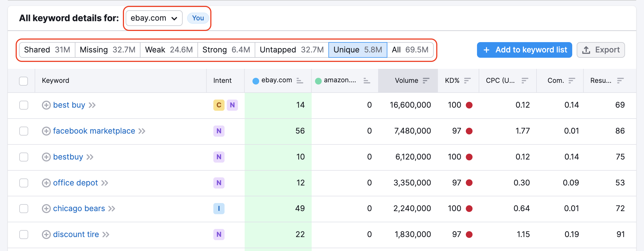644x251 pixels.
Task: Sort results using the KD% sort icon
Action: pos(468,80)
